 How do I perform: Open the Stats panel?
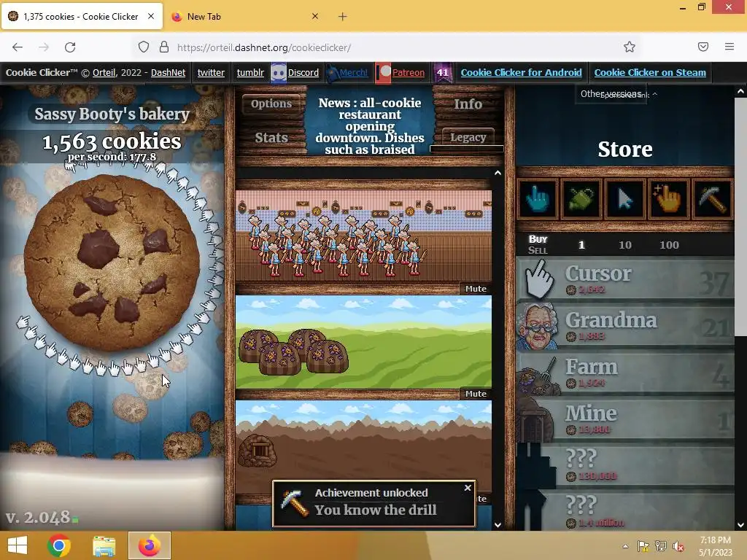[x=271, y=138]
